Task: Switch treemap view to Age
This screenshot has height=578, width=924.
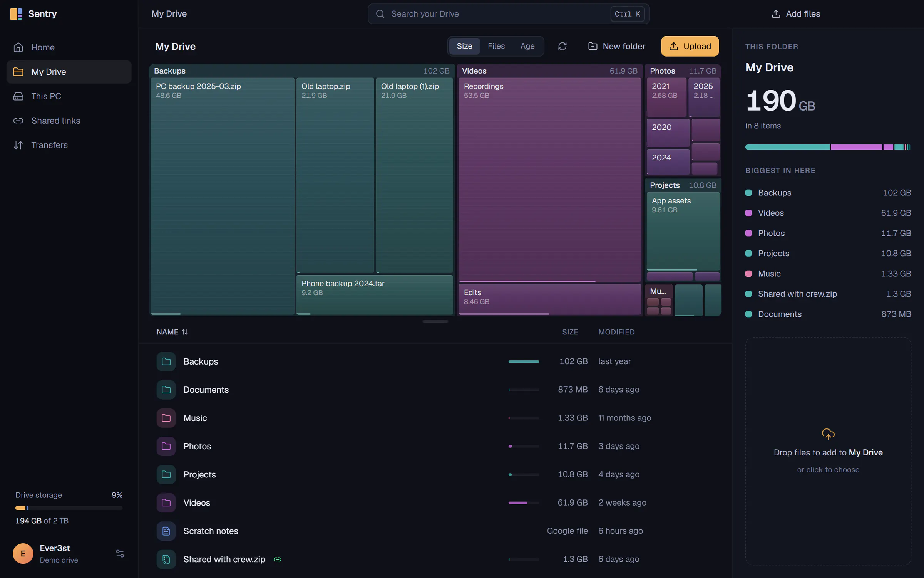Action: pos(527,46)
